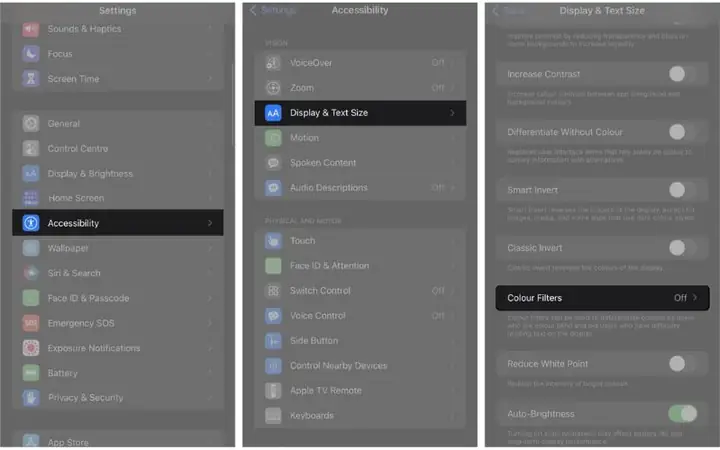The height and width of the screenshot is (450, 720).
Task: Tap the Touch hand icon
Action: point(273,241)
